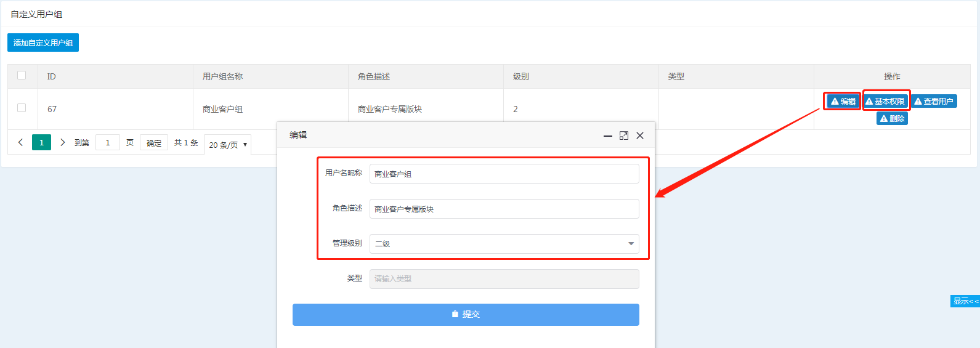Click the 显示<< side panel toggle

point(965,301)
